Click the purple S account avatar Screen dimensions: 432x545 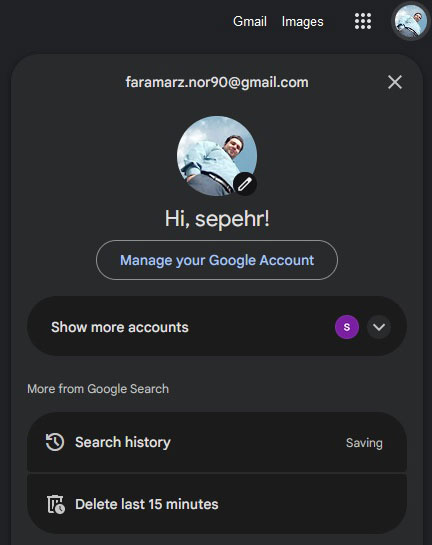click(347, 327)
